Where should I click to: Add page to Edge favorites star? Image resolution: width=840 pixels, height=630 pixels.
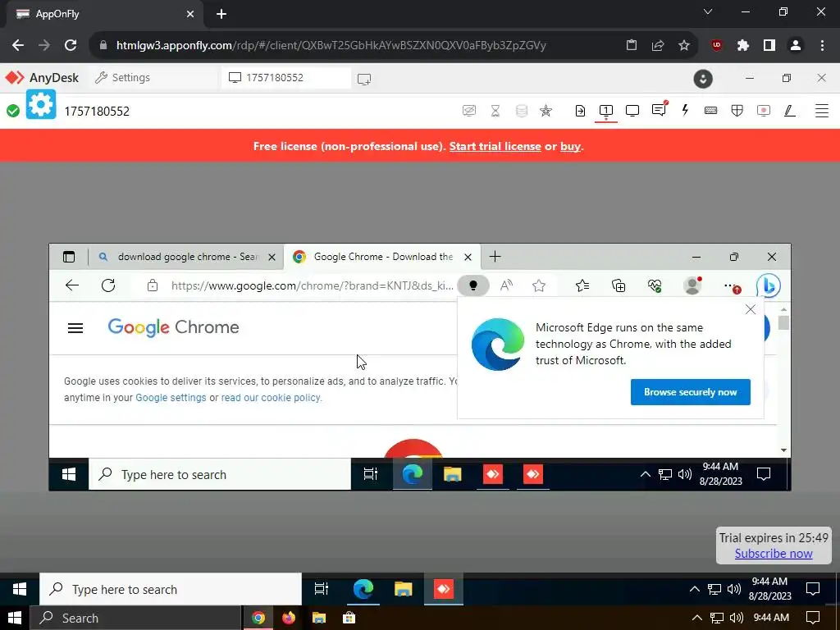tap(539, 285)
